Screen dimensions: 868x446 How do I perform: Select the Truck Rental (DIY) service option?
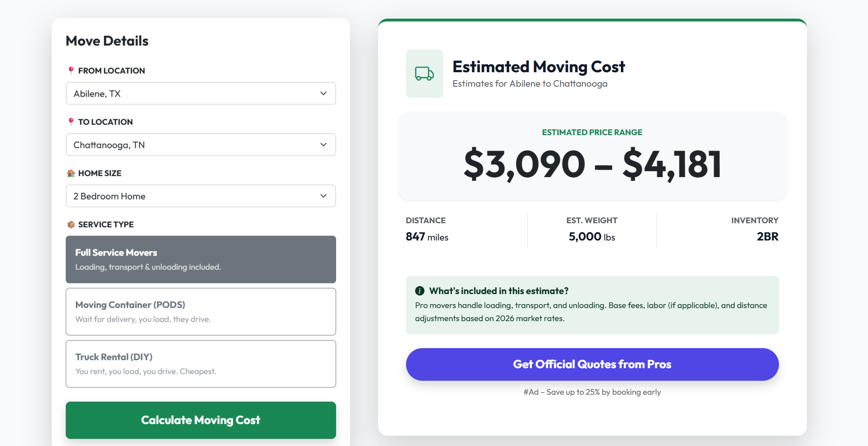200,364
